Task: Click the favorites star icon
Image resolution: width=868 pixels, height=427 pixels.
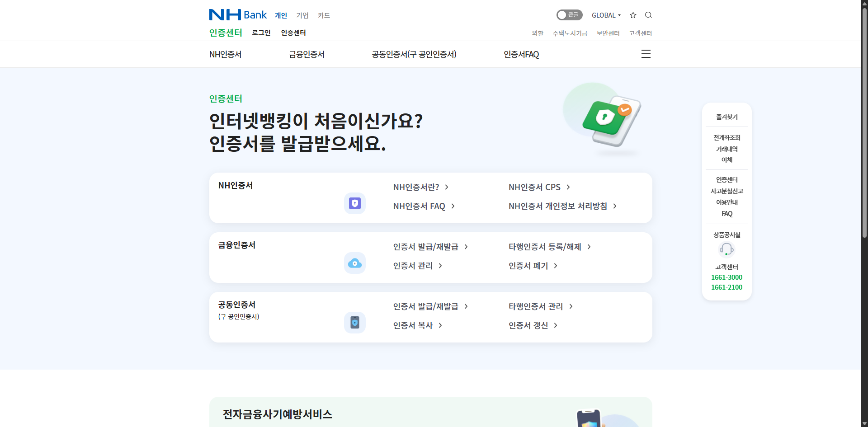Action: tap(633, 15)
